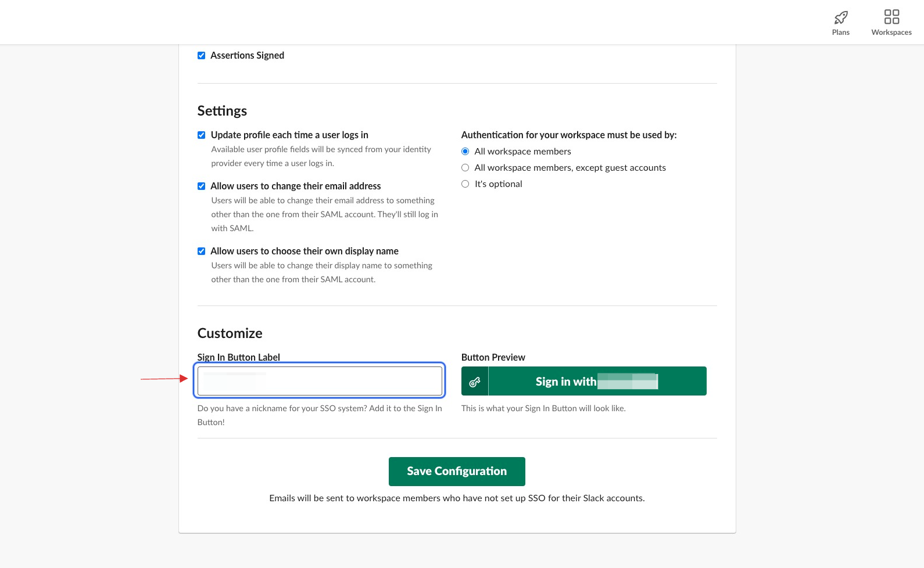Open the Workspaces grid icon
The image size is (924, 568).
coord(891,16)
